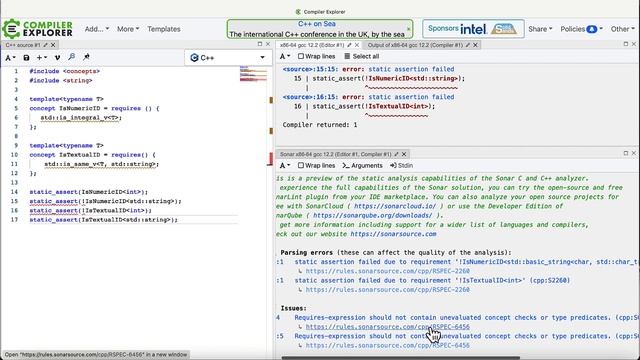
Task: Open font size dropdown in Sonar pane
Action: (x=285, y=165)
